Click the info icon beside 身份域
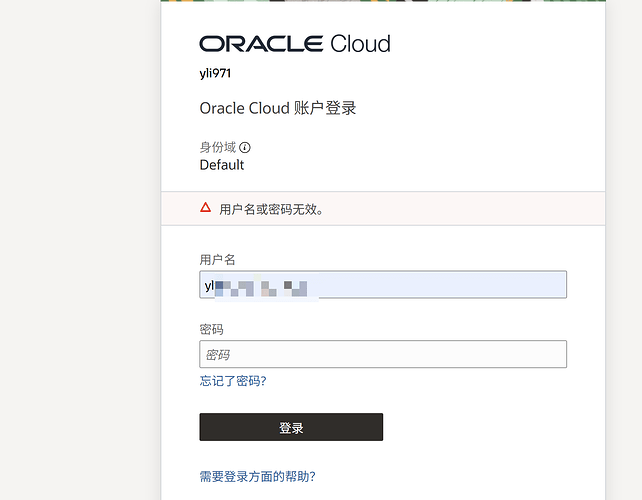This screenshot has height=500, width=642. pos(245,148)
